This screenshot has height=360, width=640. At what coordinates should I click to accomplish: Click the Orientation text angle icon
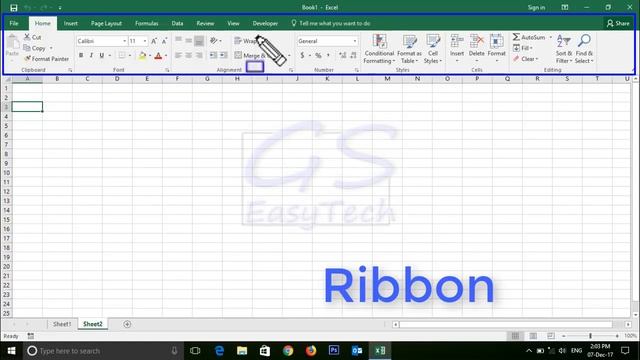pyautogui.click(x=214, y=40)
